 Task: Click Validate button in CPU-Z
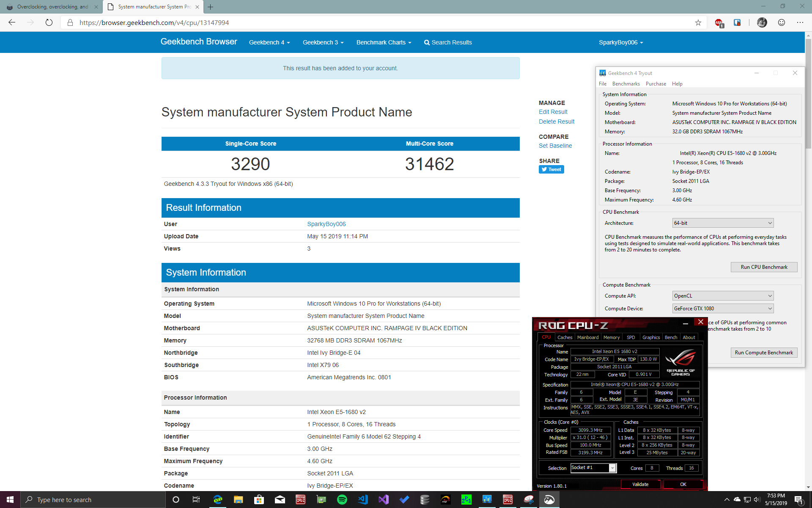pos(640,484)
